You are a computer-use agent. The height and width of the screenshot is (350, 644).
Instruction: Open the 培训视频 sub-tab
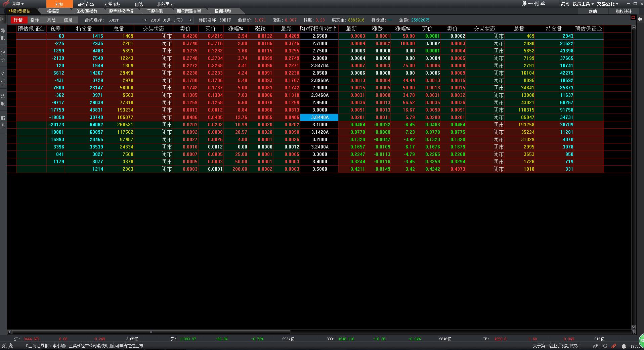[x=223, y=11]
